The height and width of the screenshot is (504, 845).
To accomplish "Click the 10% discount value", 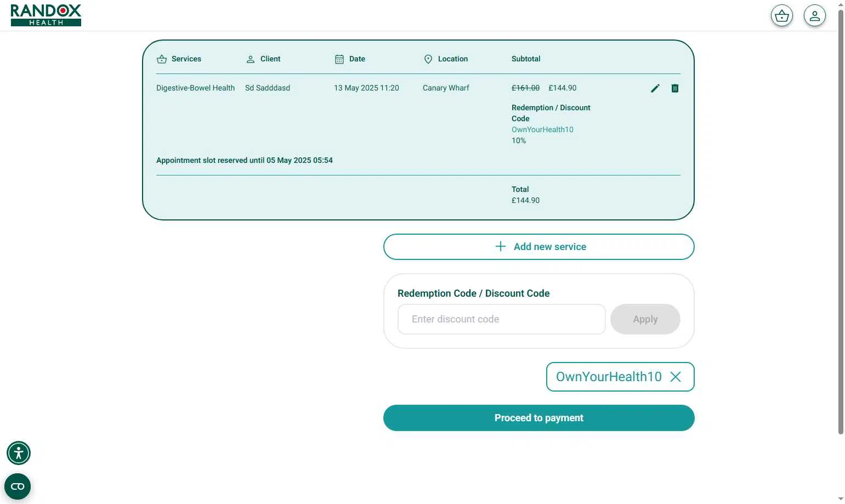I will click(519, 140).
